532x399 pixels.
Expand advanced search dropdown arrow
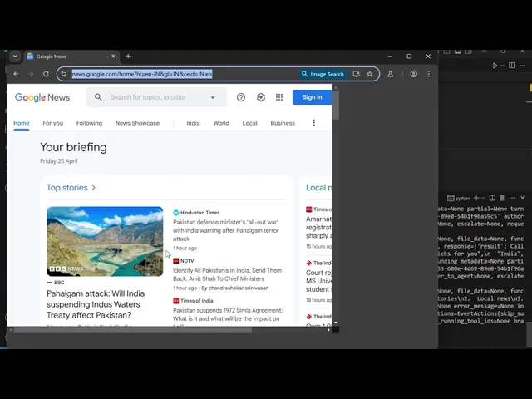(213, 98)
